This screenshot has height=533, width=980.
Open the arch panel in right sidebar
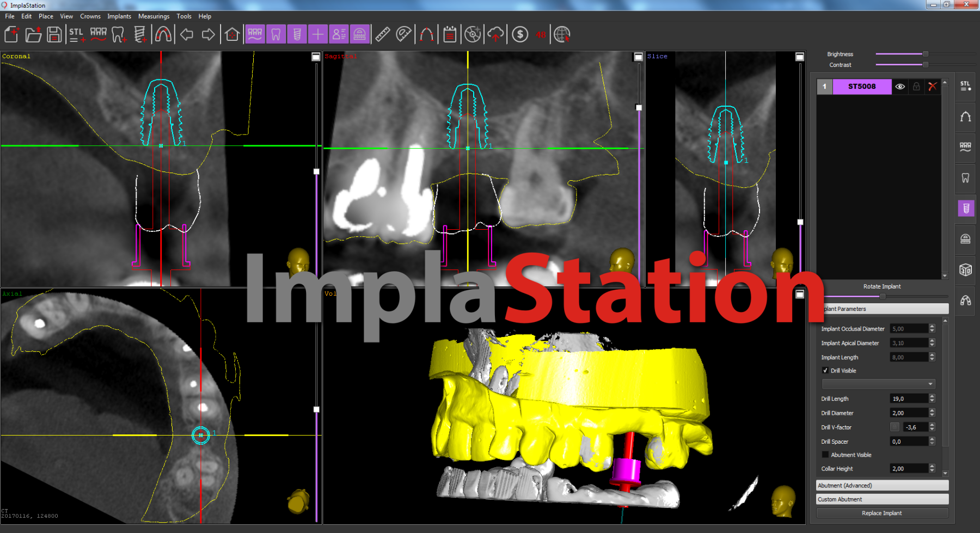(x=965, y=117)
